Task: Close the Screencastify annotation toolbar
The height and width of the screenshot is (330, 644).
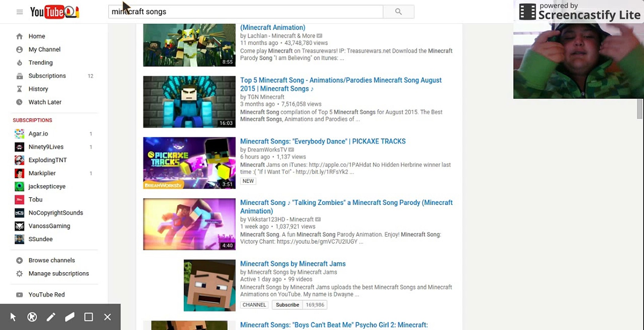Action: click(107, 317)
